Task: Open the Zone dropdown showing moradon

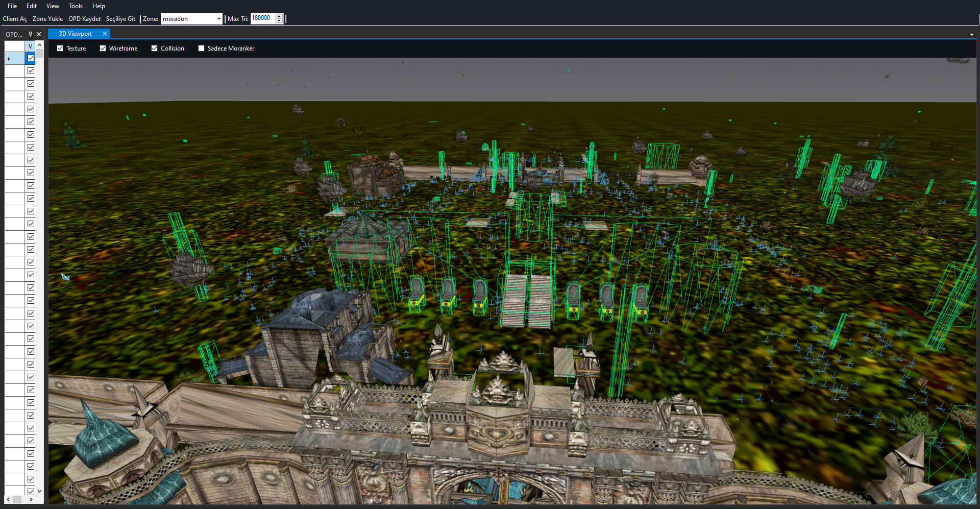Action: pyautogui.click(x=192, y=19)
